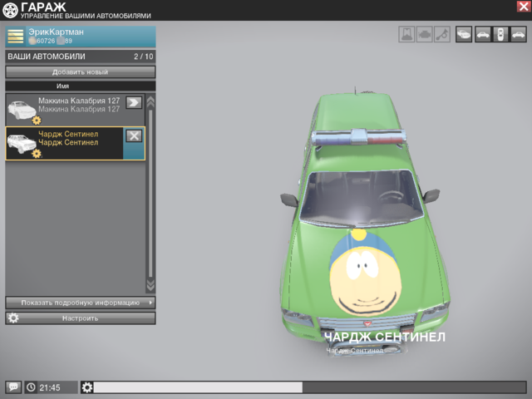Click the clock icon beside 21:45
This screenshot has width=532, height=399.
pos(31,387)
